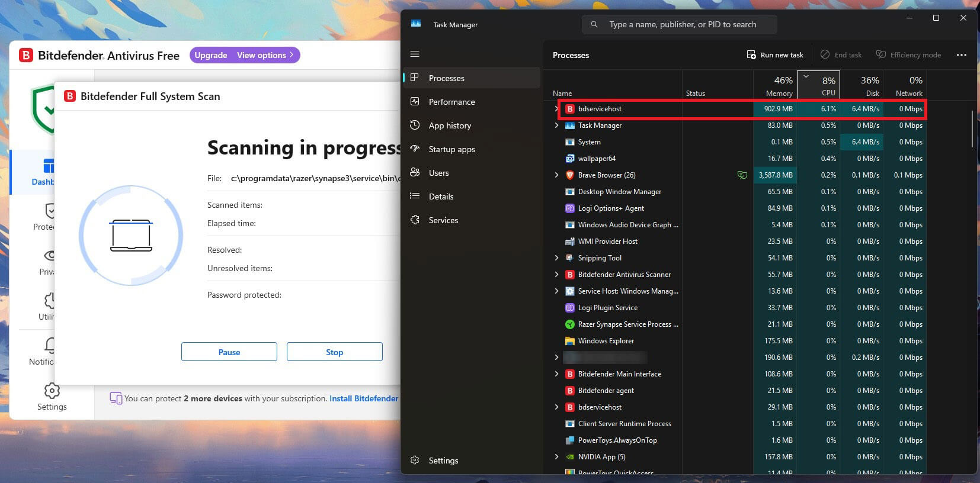Viewport: 980px width, 483px height.
Task: Expand the NVIDIA App (5) group
Action: 556,457
